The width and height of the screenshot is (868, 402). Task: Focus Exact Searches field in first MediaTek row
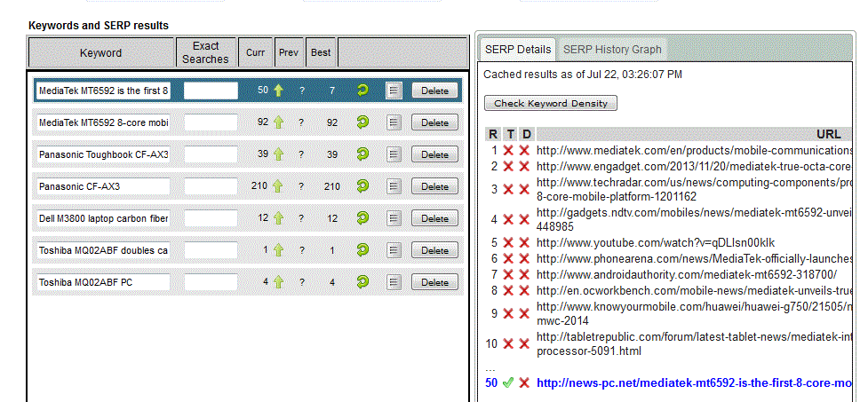211,91
